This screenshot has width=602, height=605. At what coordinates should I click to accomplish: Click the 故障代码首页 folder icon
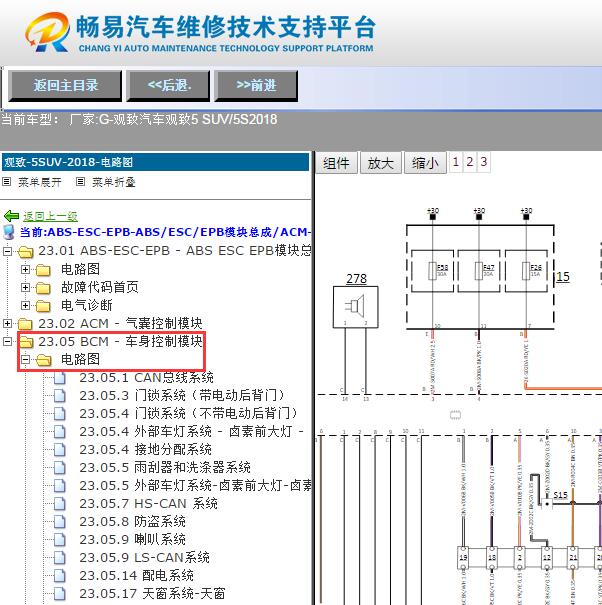[43, 288]
